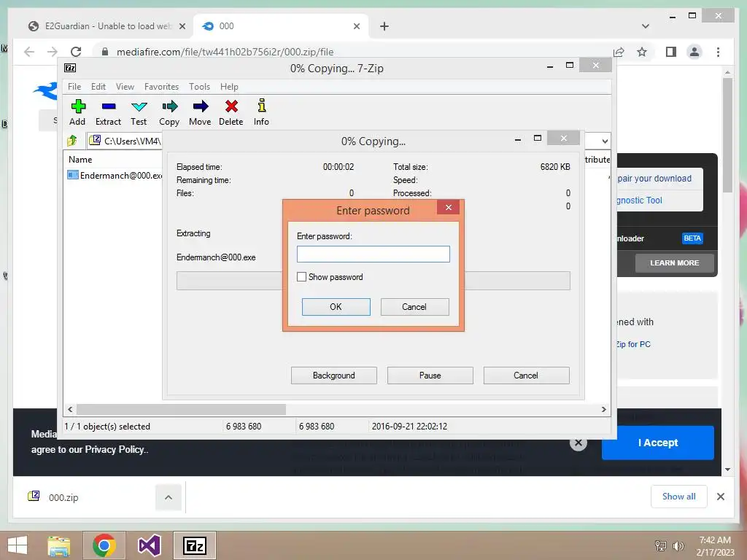Open a new Chrome tab
The height and width of the screenshot is (560, 747).
(384, 26)
